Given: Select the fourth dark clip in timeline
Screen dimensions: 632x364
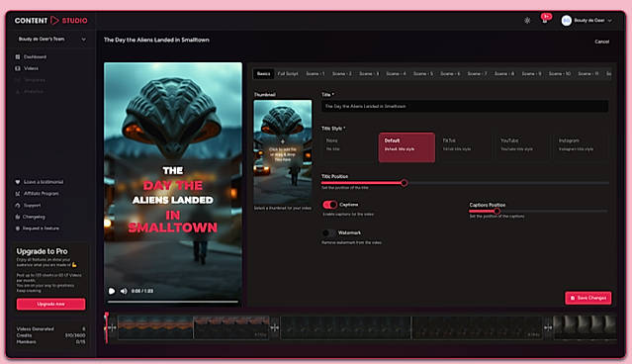Looking at the screenshot, I should (x=477, y=327).
